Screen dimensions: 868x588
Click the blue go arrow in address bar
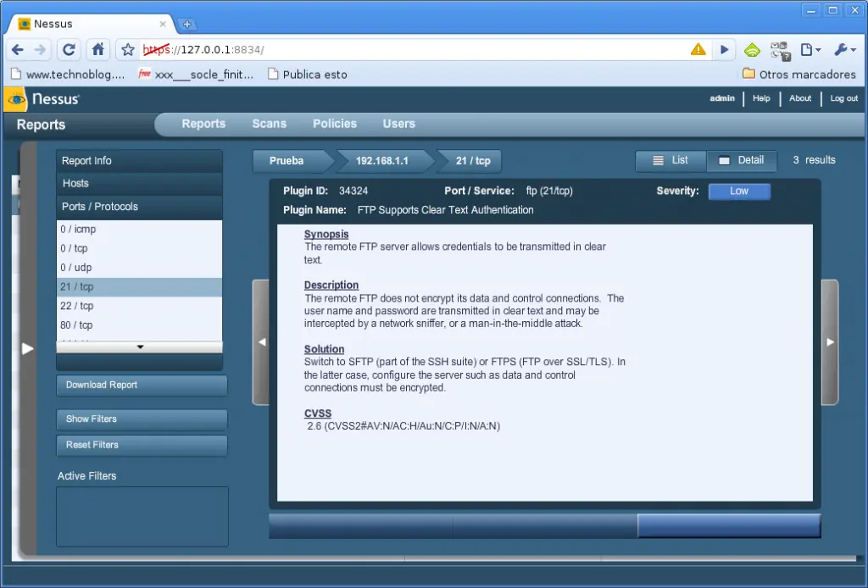pyautogui.click(x=724, y=50)
